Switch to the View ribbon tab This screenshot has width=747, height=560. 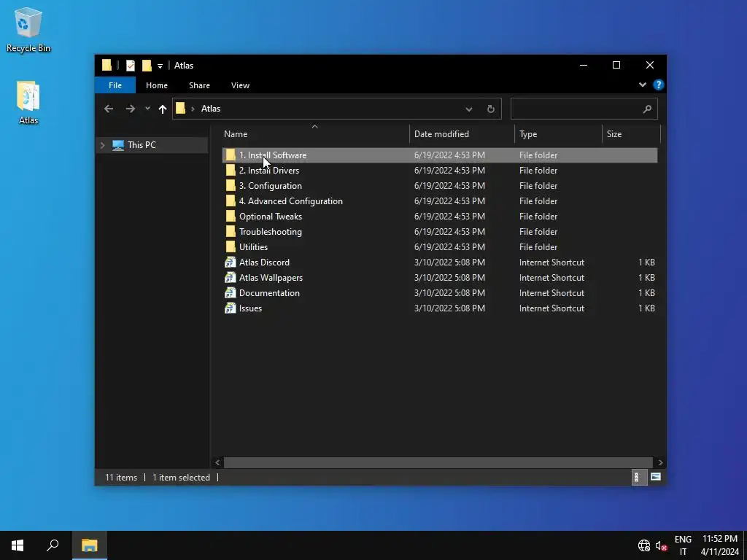pyautogui.click(x=240, y=85)
